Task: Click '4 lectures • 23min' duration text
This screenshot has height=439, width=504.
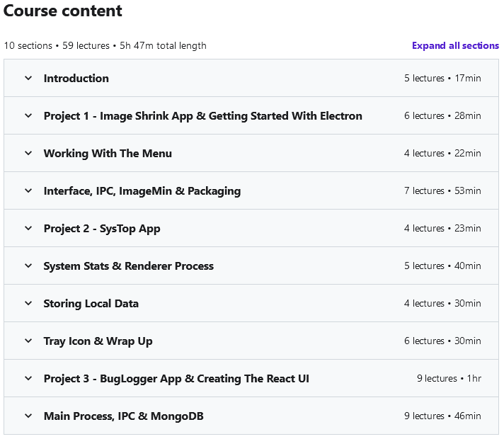Action: click(x=442, y=228)
